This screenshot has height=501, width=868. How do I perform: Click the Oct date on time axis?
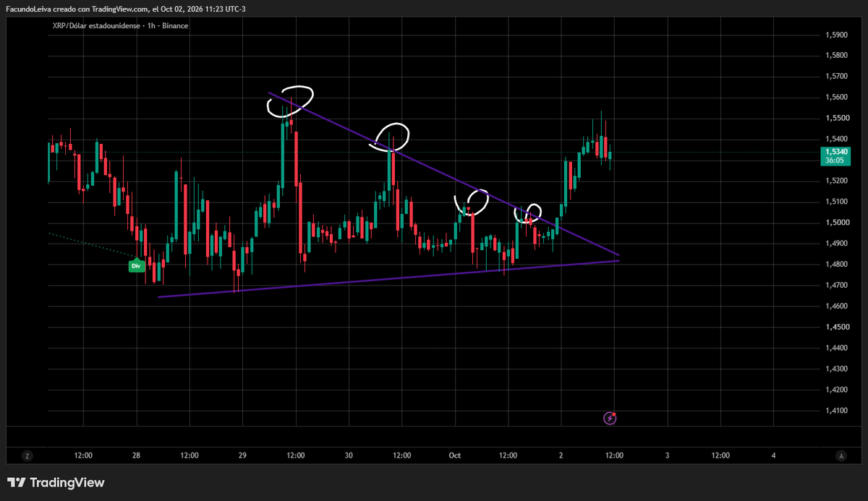point(454,455)
